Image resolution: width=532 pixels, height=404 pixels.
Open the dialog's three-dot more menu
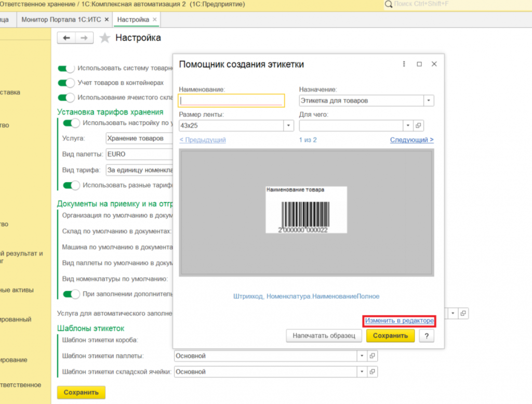(404, 64)
